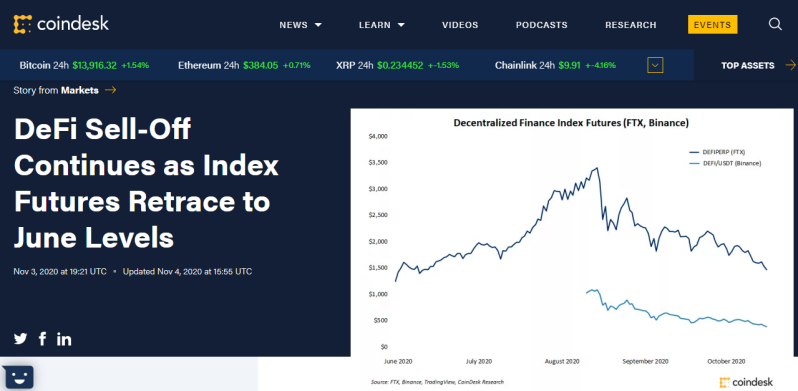Open the search magnifier icon

pyautogui.click(x=775, y=24)
